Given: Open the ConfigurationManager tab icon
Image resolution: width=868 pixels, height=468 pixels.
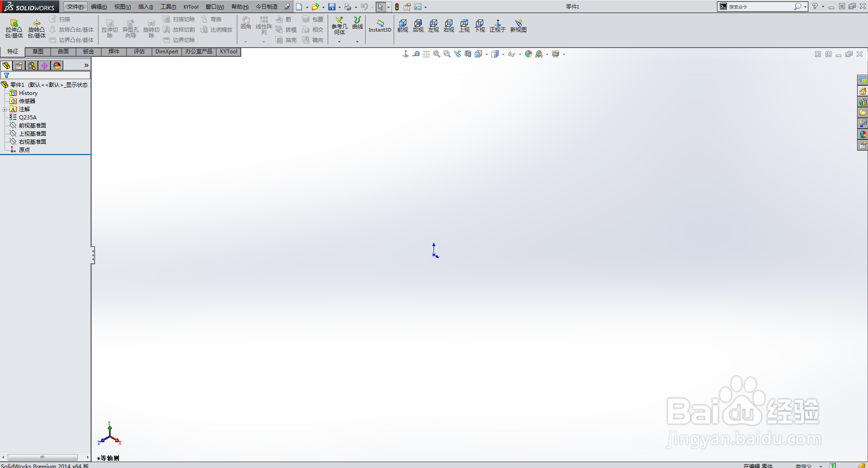Looking at the screenshot, I should click(32, 66).
